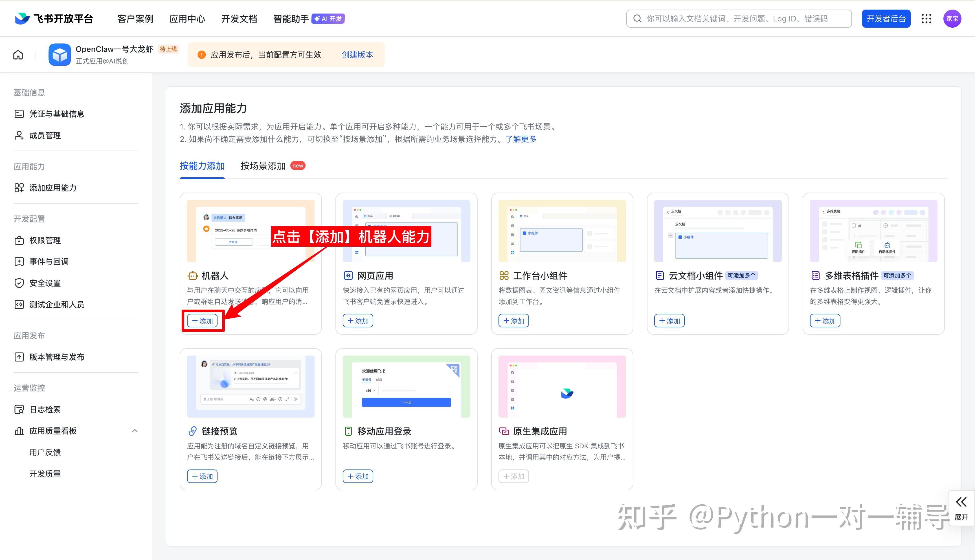
Task: Click the 了解更多 link
Action: click(521, 139)
